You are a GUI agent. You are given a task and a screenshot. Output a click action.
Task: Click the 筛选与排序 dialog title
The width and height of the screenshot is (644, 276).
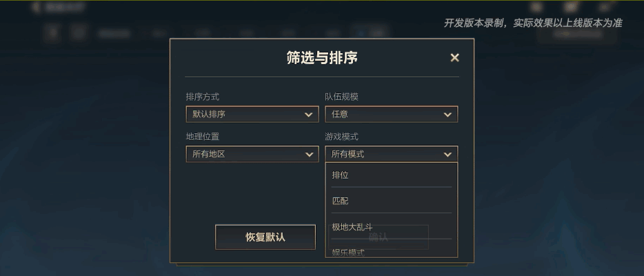pos(322,58)
